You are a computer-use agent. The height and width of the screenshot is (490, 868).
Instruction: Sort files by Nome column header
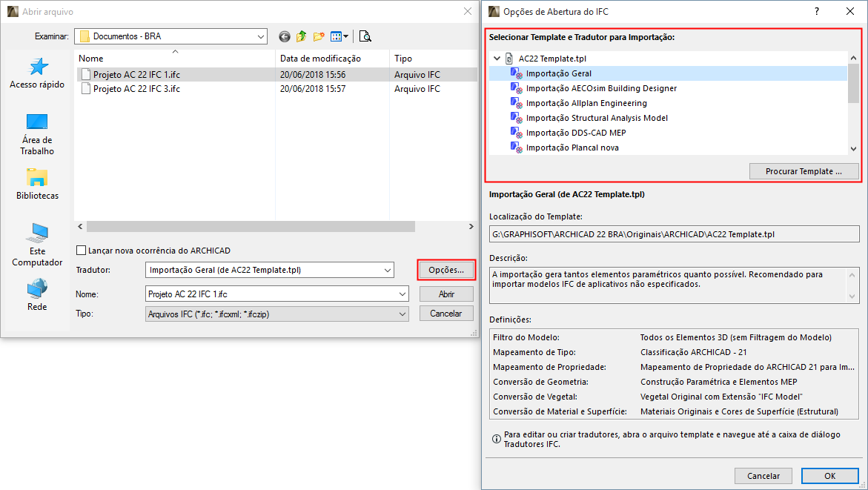pos(175,58)
